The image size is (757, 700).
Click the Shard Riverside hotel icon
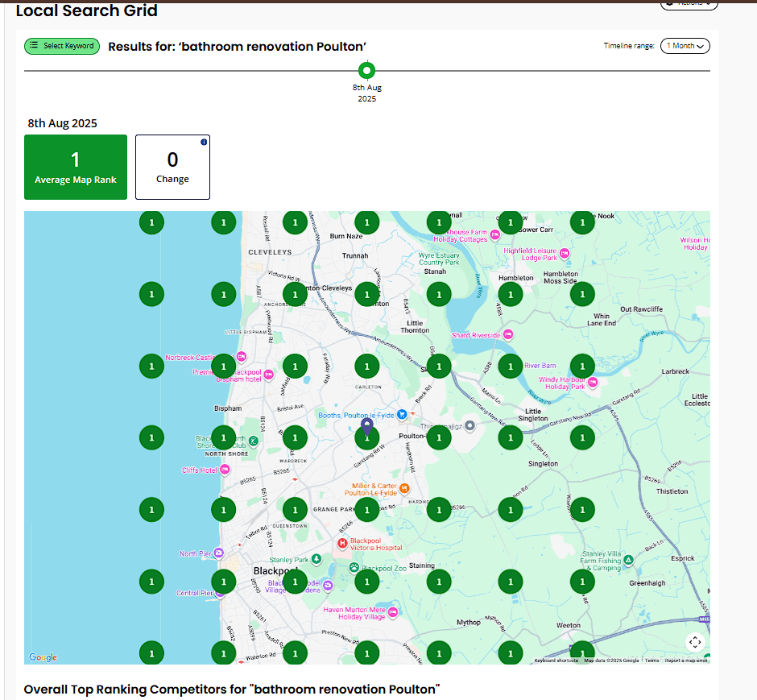pos(507,335)
